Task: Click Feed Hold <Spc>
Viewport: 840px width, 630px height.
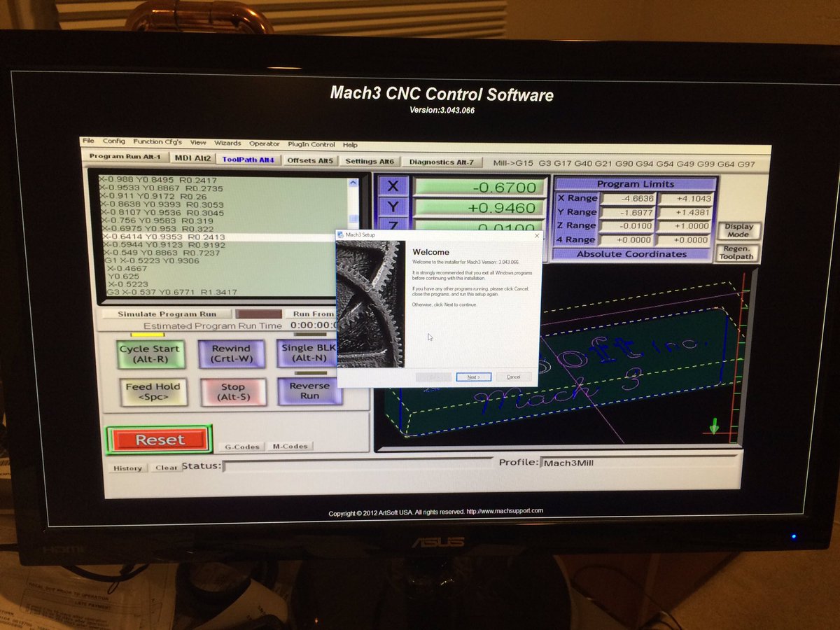Action: (153, 392)
